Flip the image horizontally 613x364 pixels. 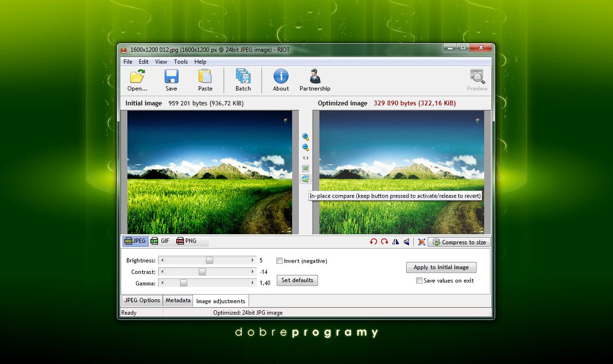coord(396,242)
